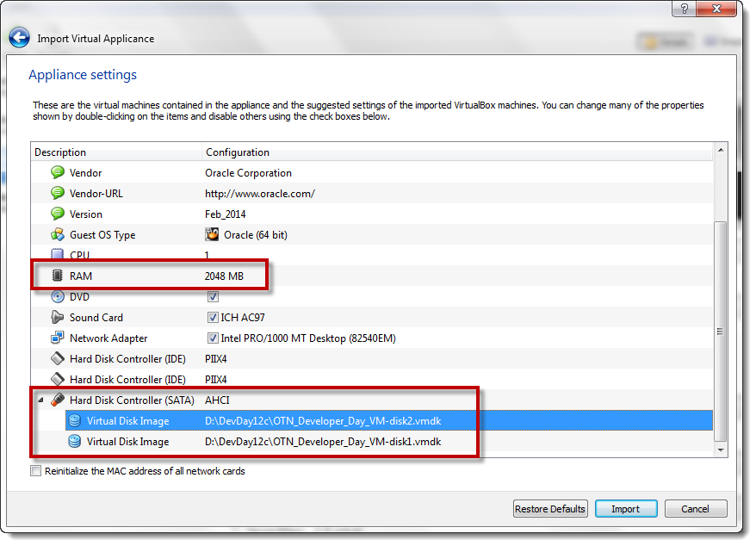Select the Guest OS Type row
756x546 pixels.
click(x=372, y=235)
